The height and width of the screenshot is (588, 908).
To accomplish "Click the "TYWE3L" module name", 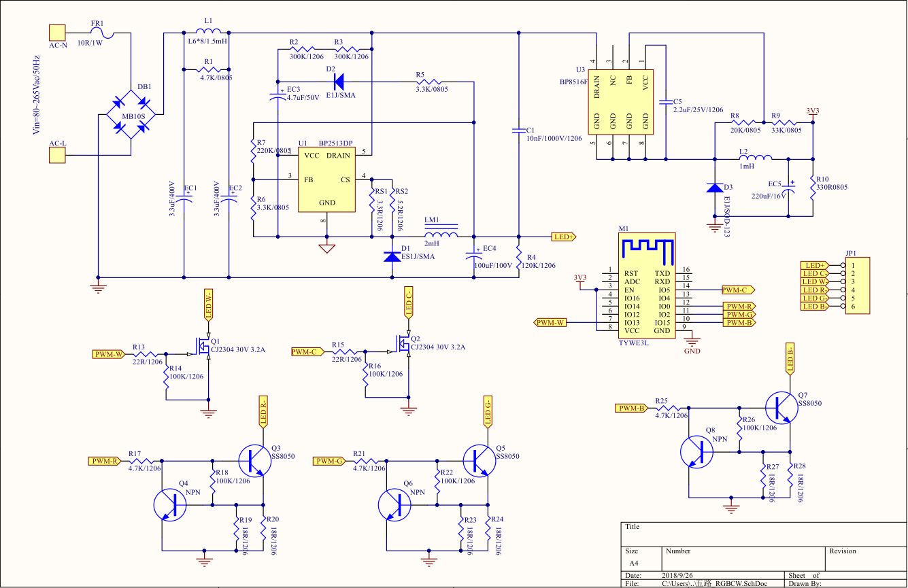I will pyautogui.click(x=634, y=343).
